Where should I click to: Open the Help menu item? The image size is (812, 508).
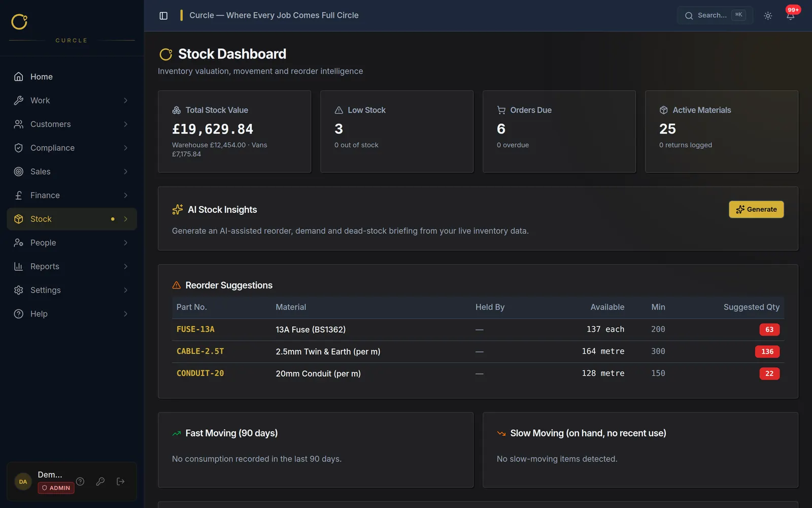pos(72,314)
